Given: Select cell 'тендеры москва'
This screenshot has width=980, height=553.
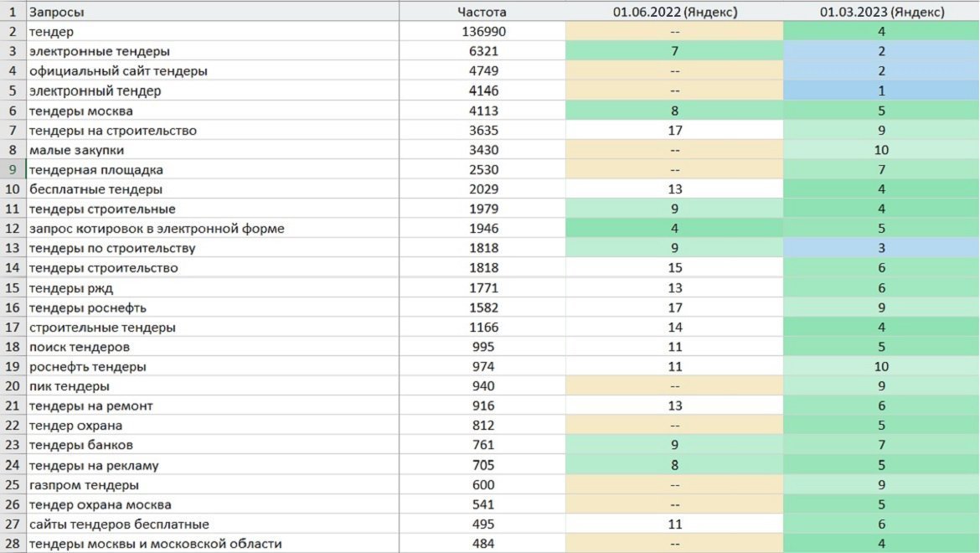Looking at the screenshot, I should pos(213,111).
